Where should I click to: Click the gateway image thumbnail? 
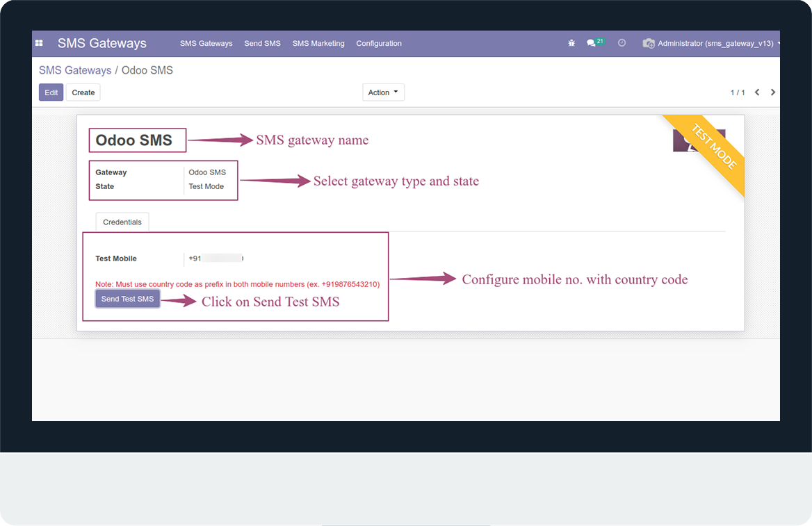pyautogui.click(x=699, y=140)
